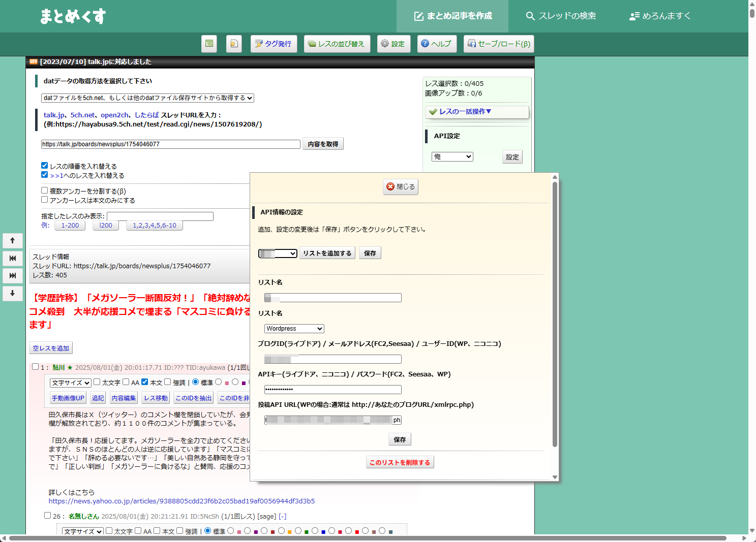Open the Wordpress blog type dropdown
The image size is (756, 542).
click(294, 329)
